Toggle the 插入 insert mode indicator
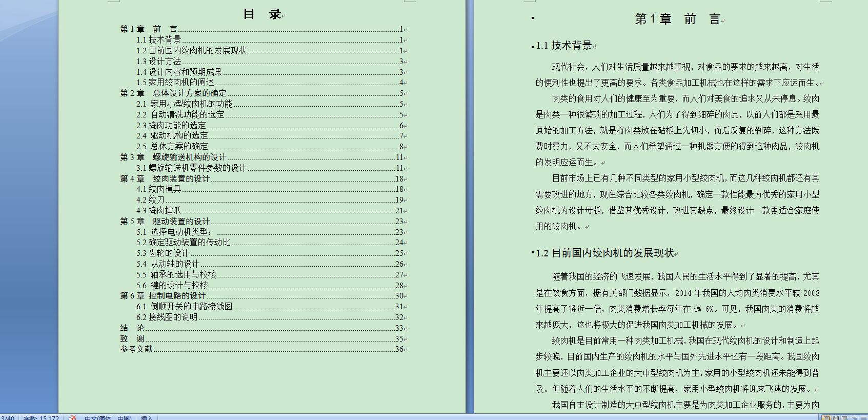The image size is (868, 420). coord(147,418)
